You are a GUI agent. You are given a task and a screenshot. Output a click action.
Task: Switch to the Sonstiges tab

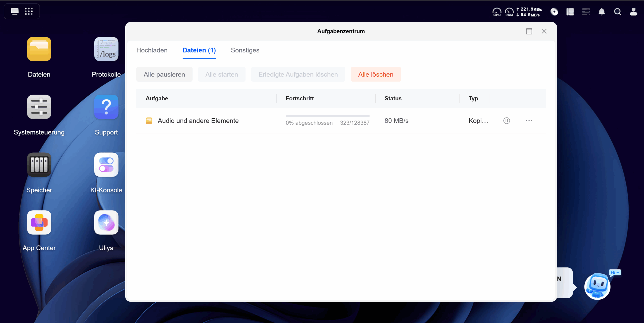click(245, 50)
